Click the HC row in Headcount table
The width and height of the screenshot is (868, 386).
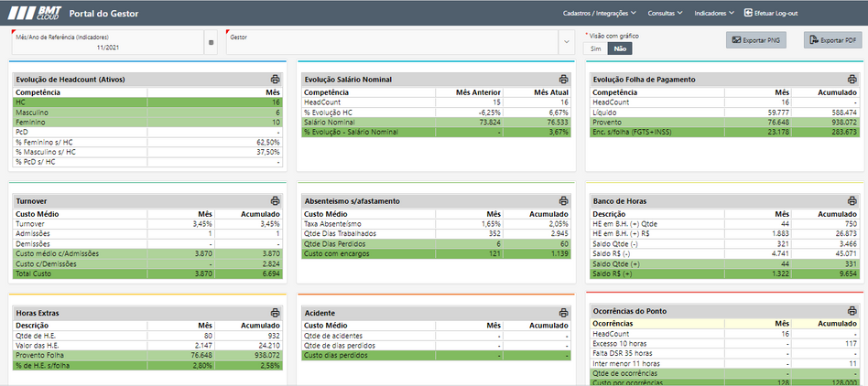click(x=147, y=102)
